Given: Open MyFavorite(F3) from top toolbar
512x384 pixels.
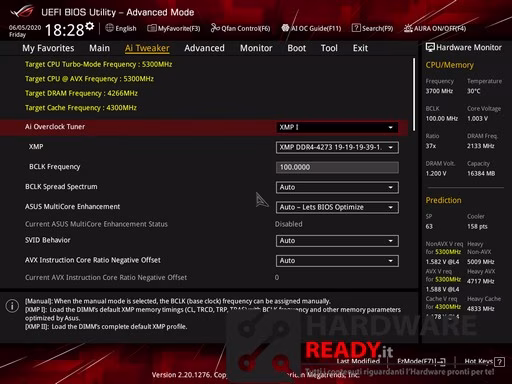Looking at the screenshot, I should click(x=174, y=28).
